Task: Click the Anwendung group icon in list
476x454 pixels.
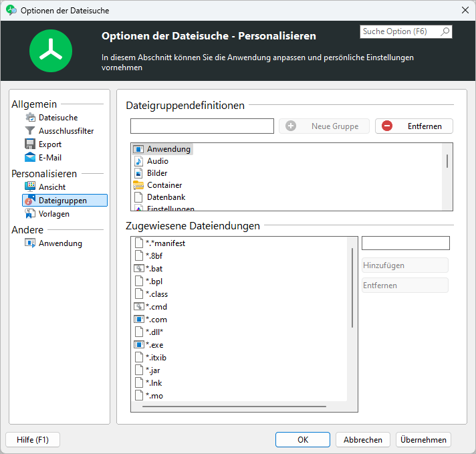Action: [x=138, y=149]
